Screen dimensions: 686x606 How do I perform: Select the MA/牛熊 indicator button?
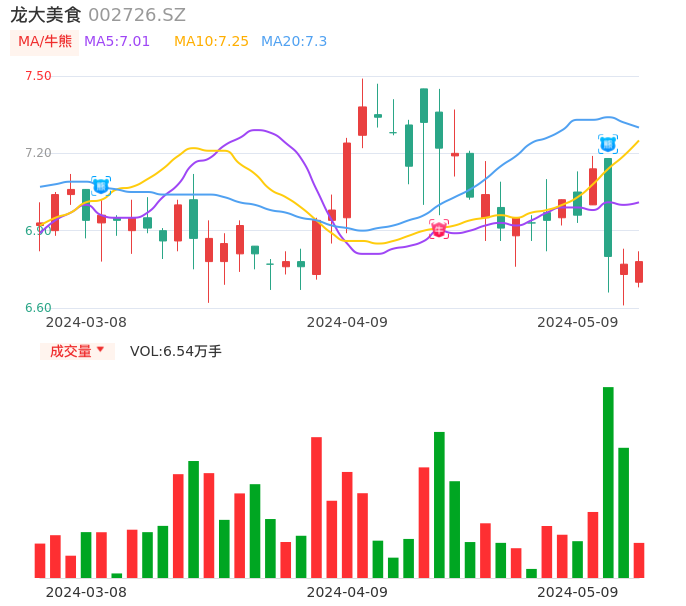pos(45,42)
